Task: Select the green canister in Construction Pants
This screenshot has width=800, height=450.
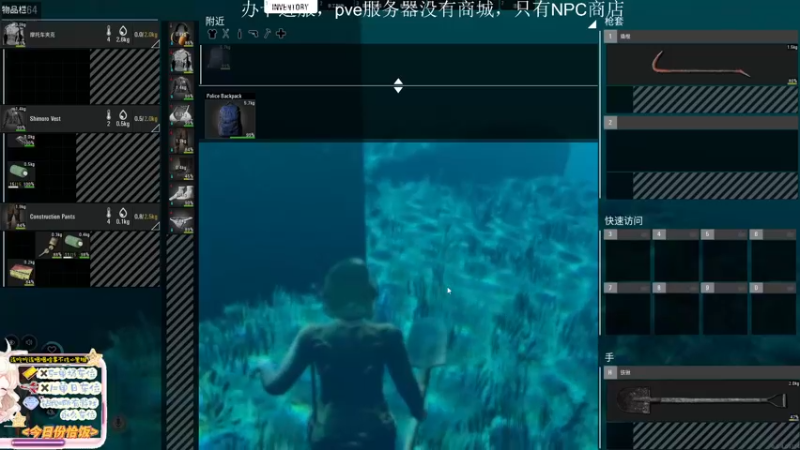Action: click(x=77, y=245)
